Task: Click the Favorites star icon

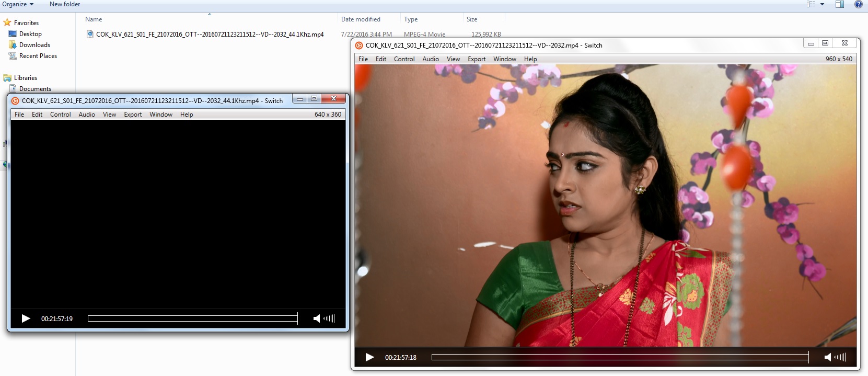Action: (x=7, y=22)
